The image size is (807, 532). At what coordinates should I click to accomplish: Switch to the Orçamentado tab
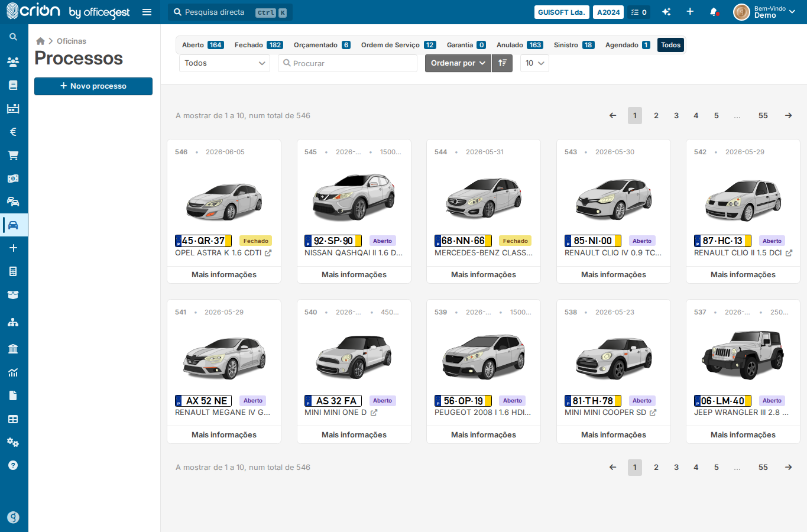[x=322, y=45]
